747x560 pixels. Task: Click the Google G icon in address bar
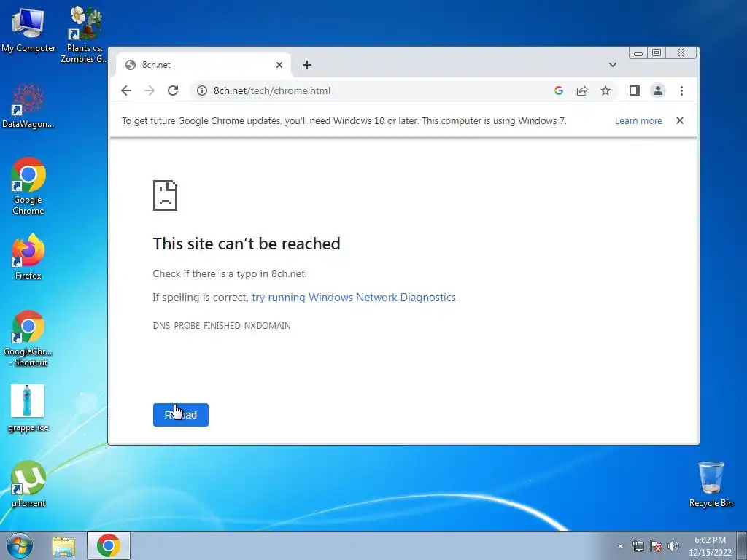pos(559,90)
